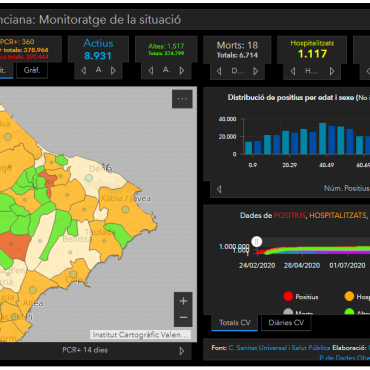Open the map options ellipsis menu
370x370 pixels.
tap(182, 99)
